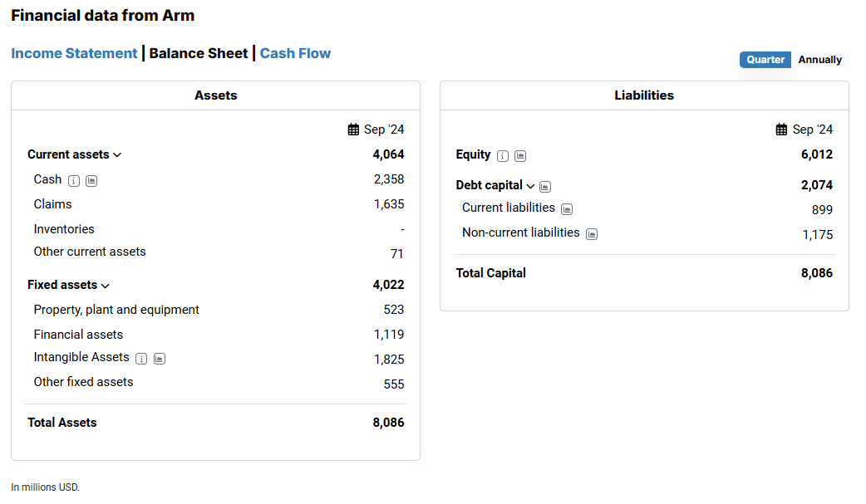Show the Non-current liabilities chart icon
The image size is (866, 504).
(x=592, y=234)
